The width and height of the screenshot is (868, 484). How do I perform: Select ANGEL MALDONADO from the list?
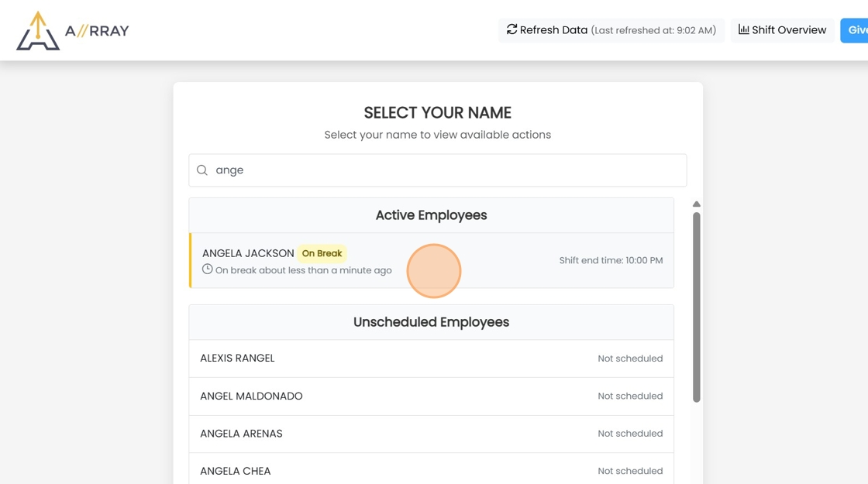point(431,396)
